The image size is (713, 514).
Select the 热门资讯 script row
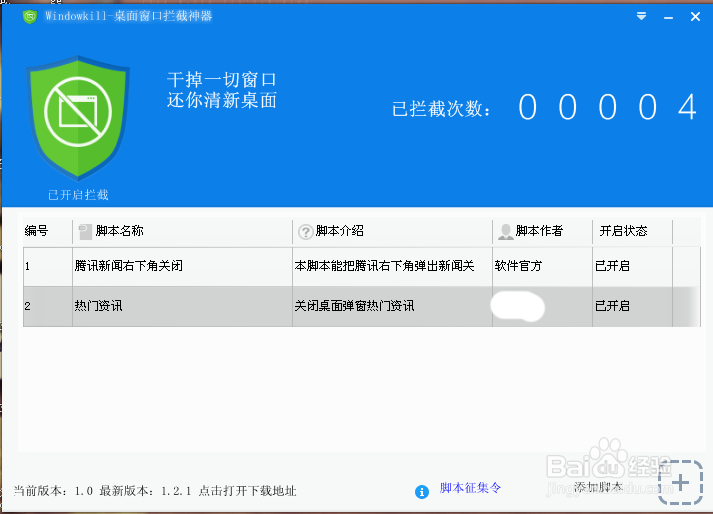pyautogui.click(x=362, y=306)
